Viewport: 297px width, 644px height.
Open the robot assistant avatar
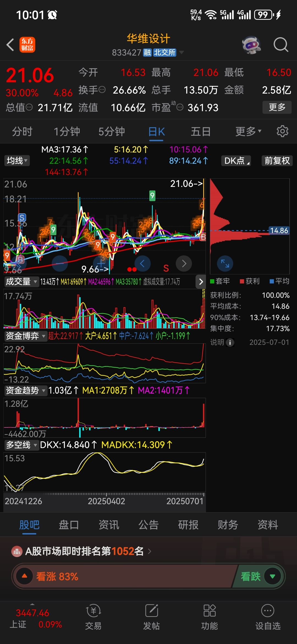pyautogui.click(x=251, y=45)
